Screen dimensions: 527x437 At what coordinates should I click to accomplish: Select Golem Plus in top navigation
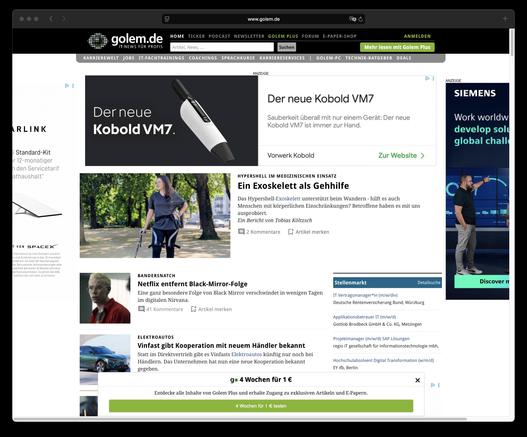pyautogui.click(x=283, y=36)
